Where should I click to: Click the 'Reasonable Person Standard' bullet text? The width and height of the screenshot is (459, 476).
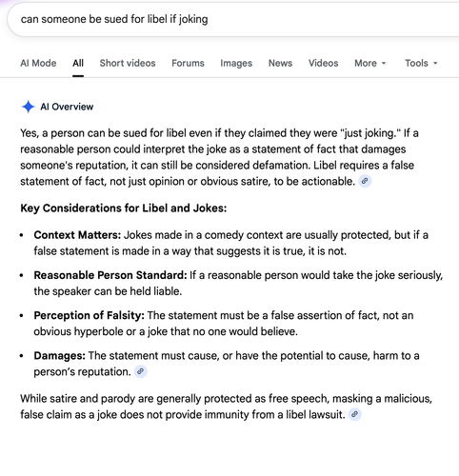tap(110, 275)
